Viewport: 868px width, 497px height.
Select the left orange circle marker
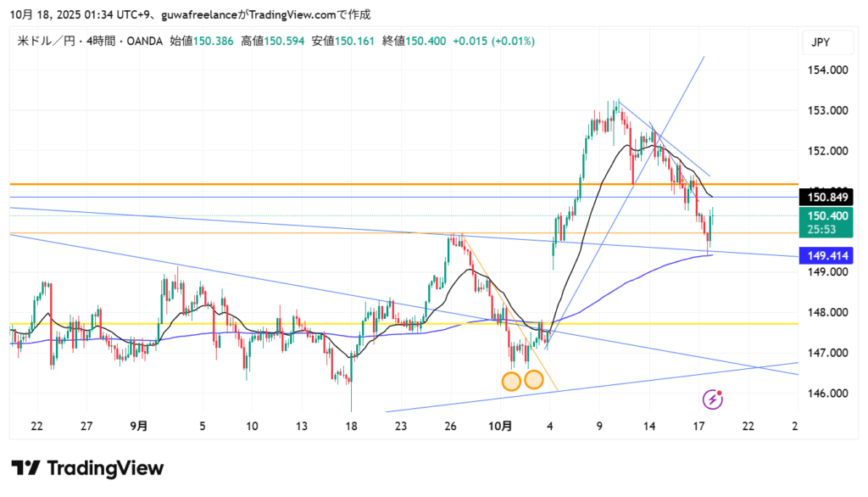[x=511, y=381]
